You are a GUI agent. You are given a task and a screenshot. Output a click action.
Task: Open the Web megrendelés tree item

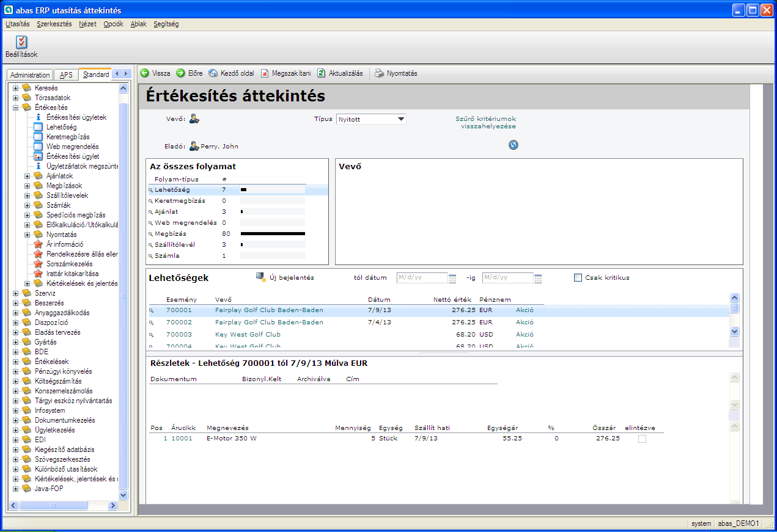[72, 147]
